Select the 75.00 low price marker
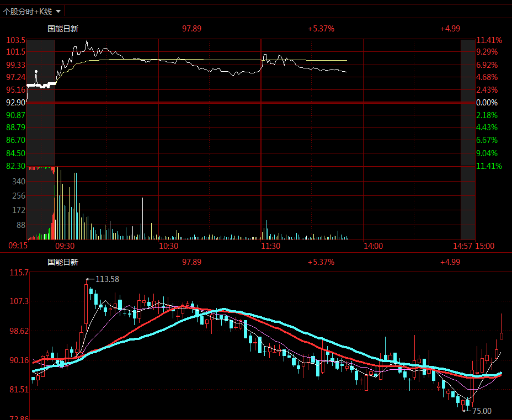 point(481,411)
